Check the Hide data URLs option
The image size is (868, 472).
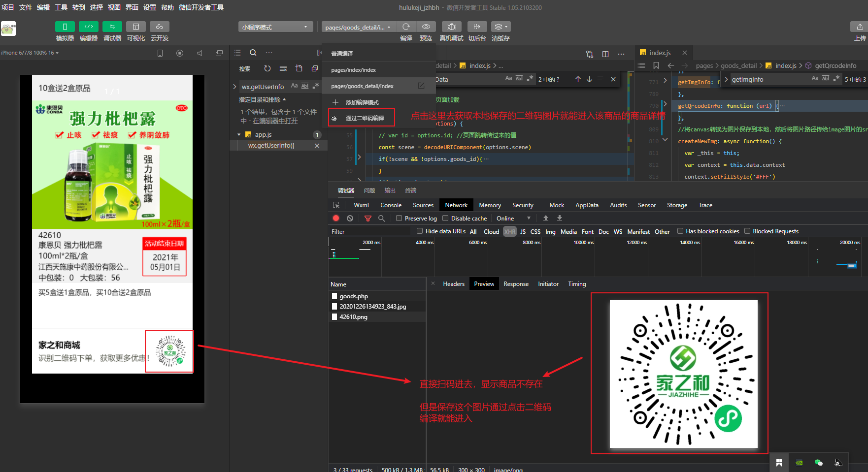[420, 231]
